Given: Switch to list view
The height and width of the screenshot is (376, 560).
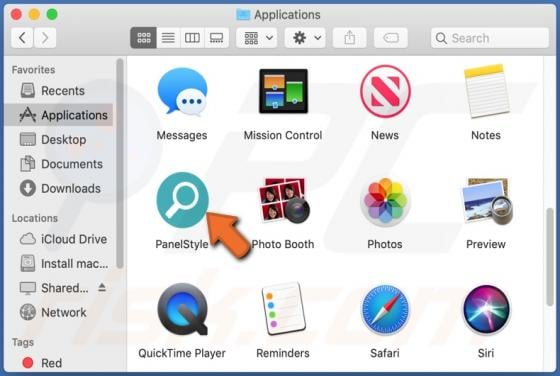Looking at the screenshot, I should tap(168, 37).
